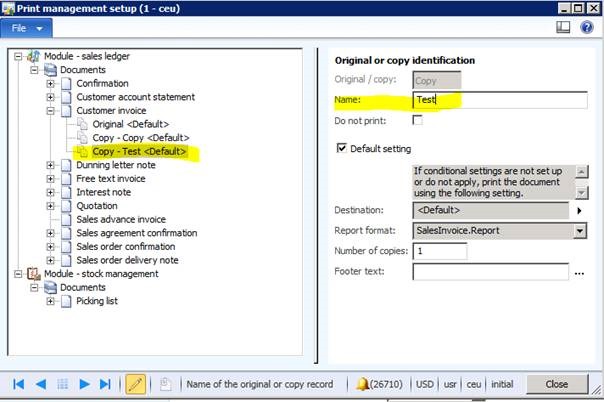Click the notification bell icon
Image resolution: width=604 pixels, height=402 pixels.
click(x=363, y=383)
